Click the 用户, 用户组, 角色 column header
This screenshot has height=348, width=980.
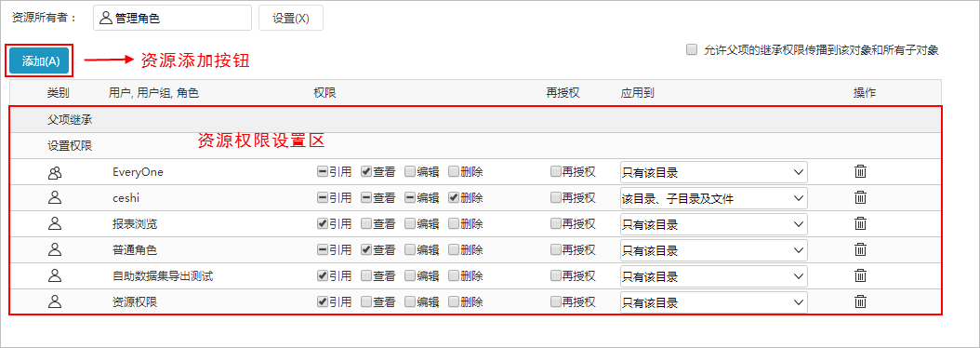click(x=153, y=93)
